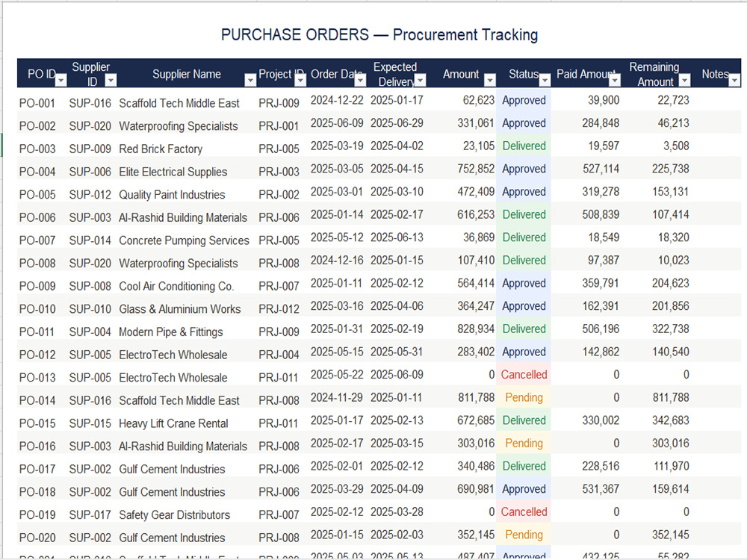Select paid amount 508,839
The width and height of the screenshot is (747, 560).
[601, 215]
